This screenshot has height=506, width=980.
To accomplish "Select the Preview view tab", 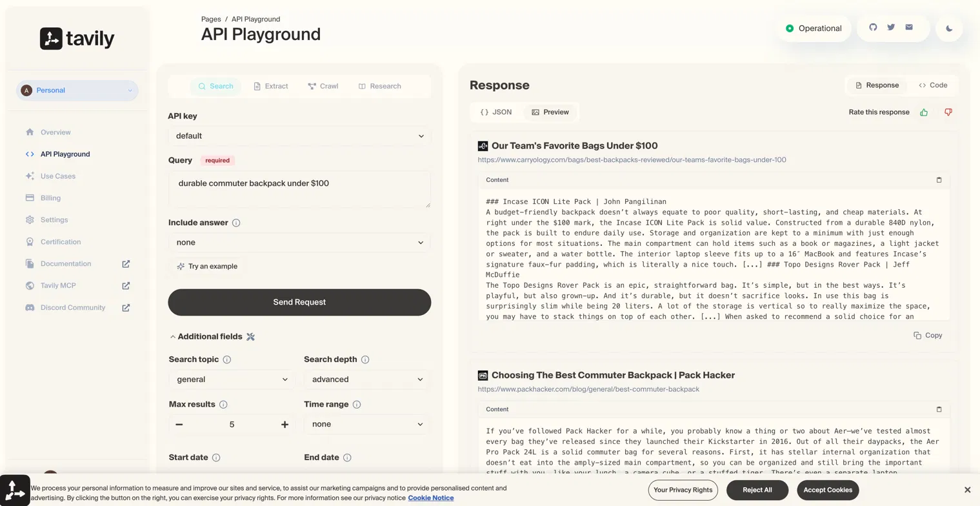I will coord(550,112).
